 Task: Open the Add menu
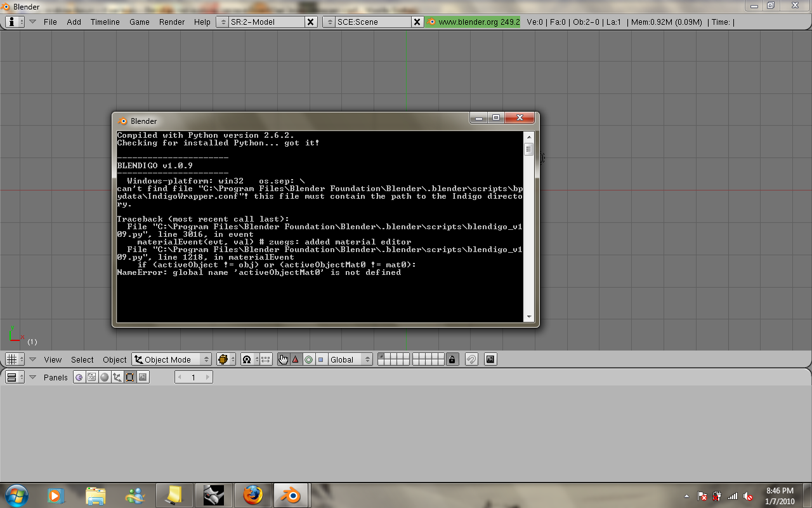tap(74, 22)
